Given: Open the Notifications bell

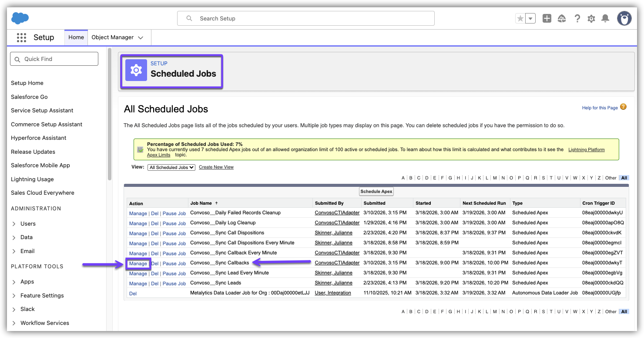Looking at the screenshot, I should tap(605, 18).
